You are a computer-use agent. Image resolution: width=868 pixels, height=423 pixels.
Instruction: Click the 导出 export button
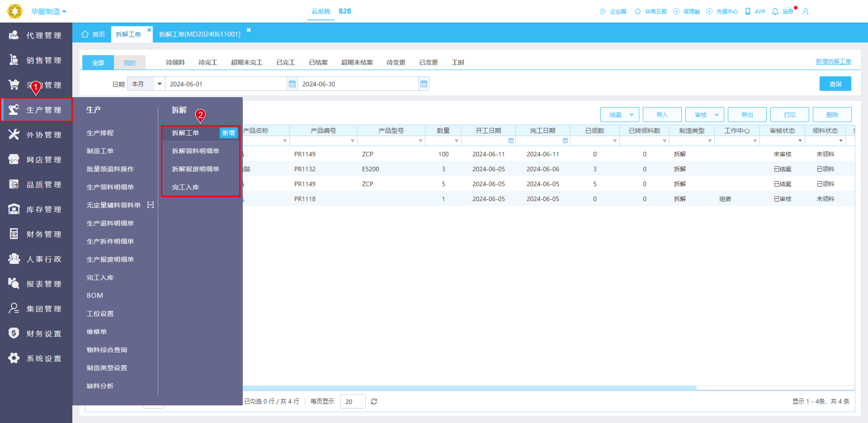747,115
